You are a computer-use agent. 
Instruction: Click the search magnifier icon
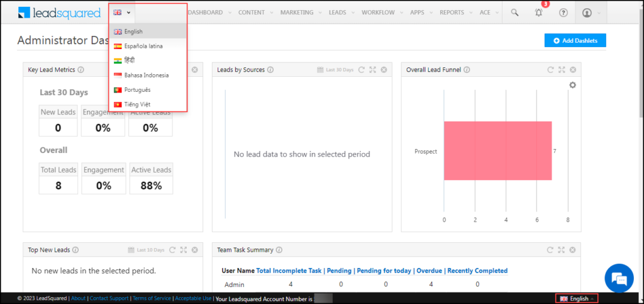(x=514, y=12)
